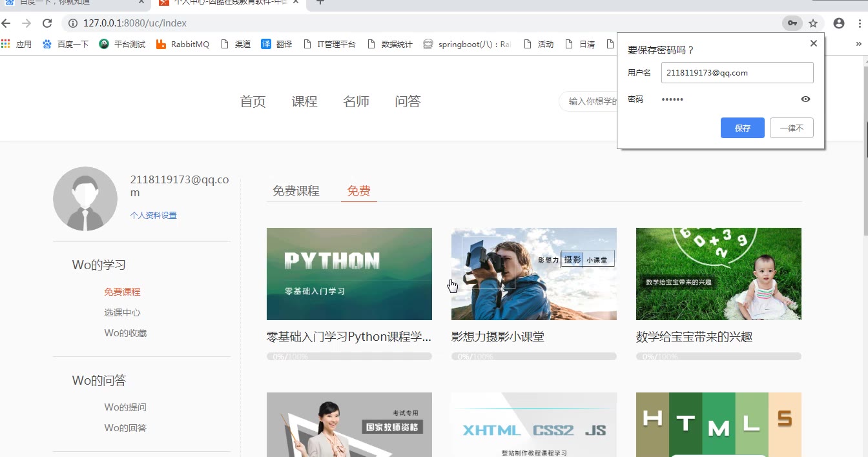Viewport: 868px width, 457px height.
Task: Click the key icon in address bar
Action: [792, 23]
